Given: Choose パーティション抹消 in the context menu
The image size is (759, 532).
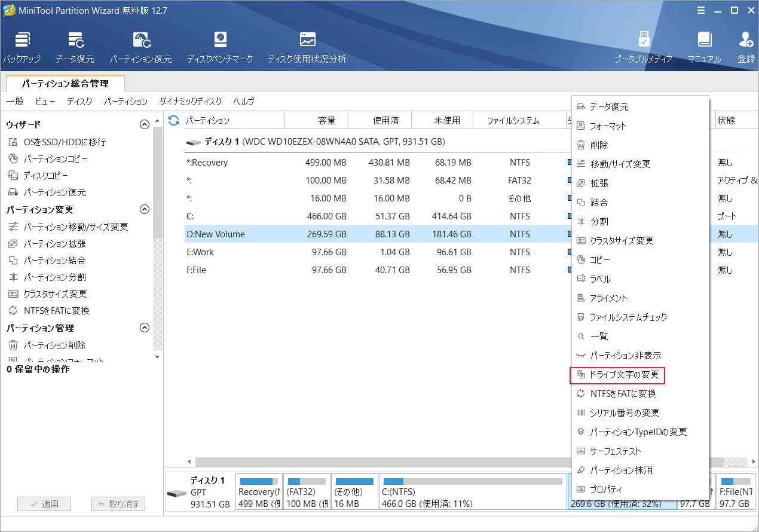Looking at the screenshot, I should click(x=640, y=470).
